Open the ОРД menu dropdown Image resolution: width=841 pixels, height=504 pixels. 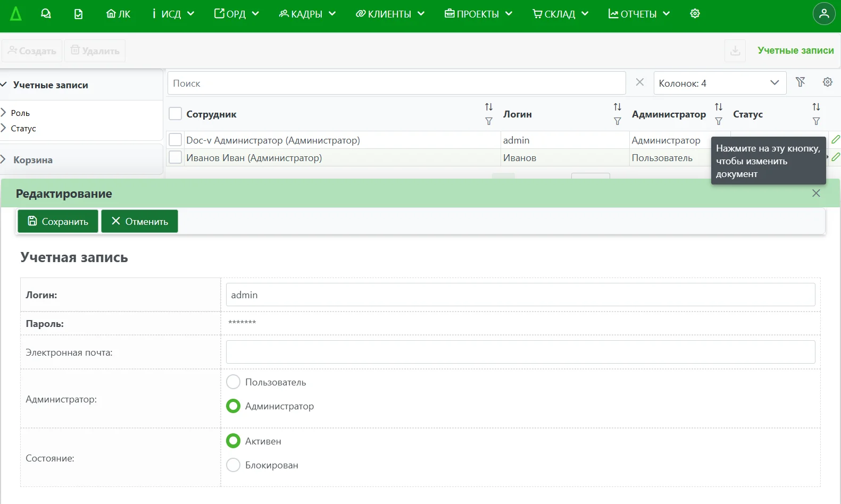tap(237, 14)
